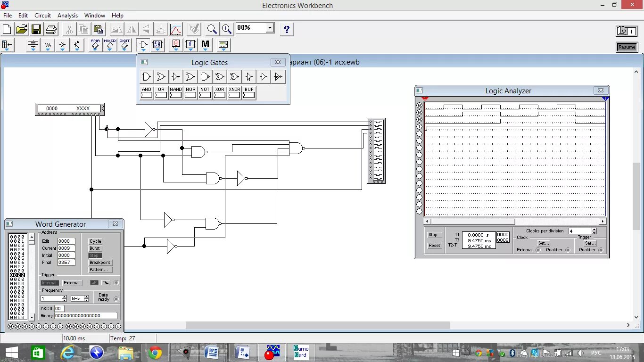Pick the XOR gate symbol in Logic Gates
The height and width of the screenshot is (362, 644).
(220, 76)
